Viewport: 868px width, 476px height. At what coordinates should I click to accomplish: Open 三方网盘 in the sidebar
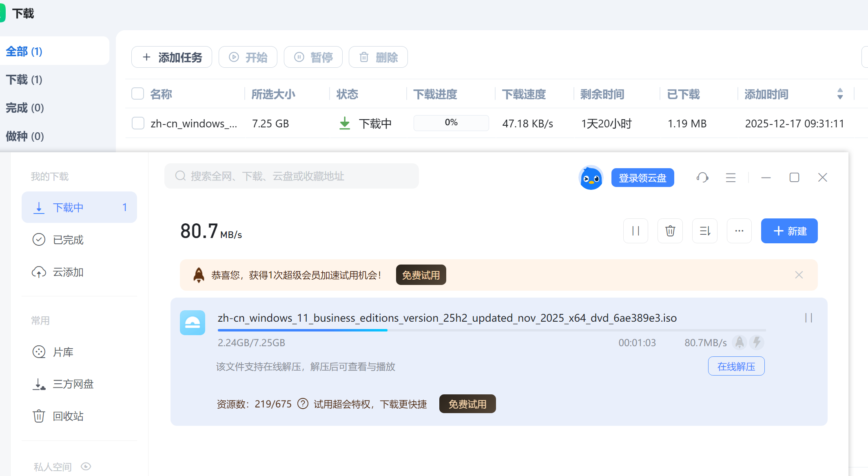point(74,384)
